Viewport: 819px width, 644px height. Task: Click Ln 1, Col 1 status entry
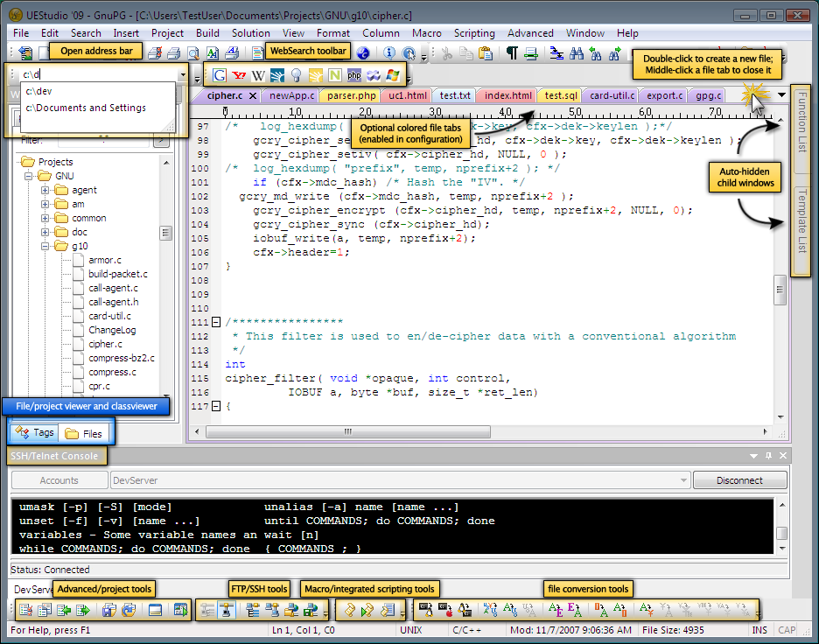tap(304, 630)
